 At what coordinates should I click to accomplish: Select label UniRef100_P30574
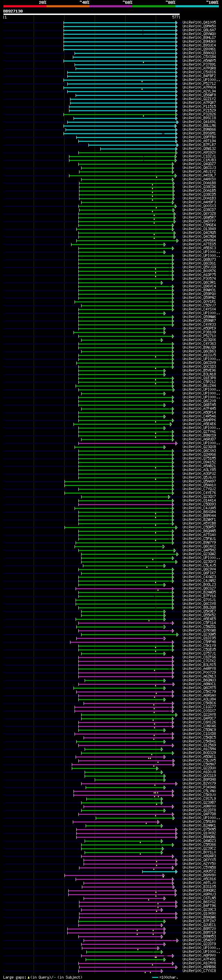199,278
